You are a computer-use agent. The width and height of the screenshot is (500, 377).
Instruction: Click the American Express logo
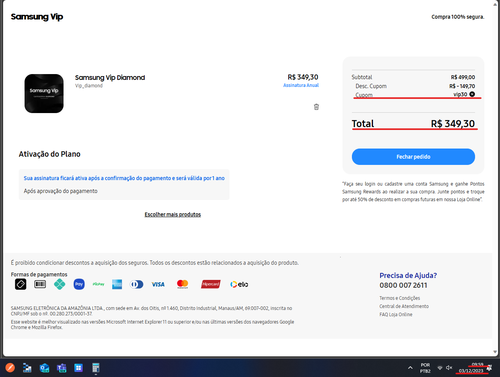tap(117, 284)
